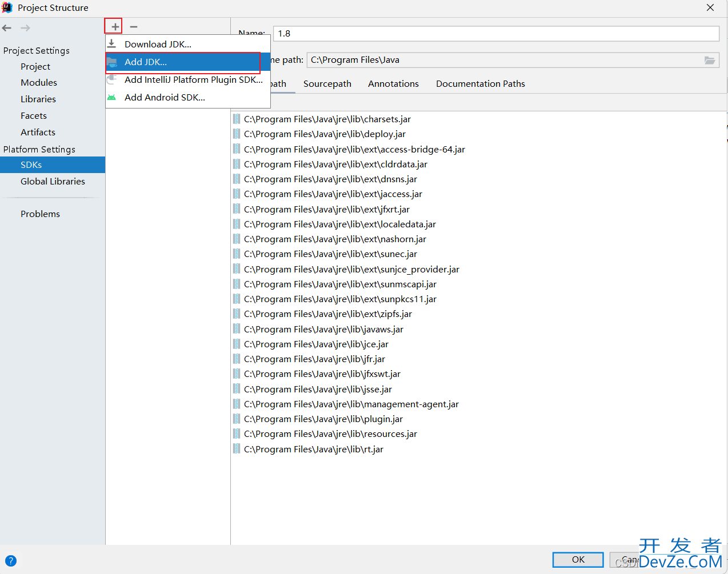Image resolution: width=728 pixels, height=574 pixels.
Task: Select the resources.jar entry
Action: 330,433
